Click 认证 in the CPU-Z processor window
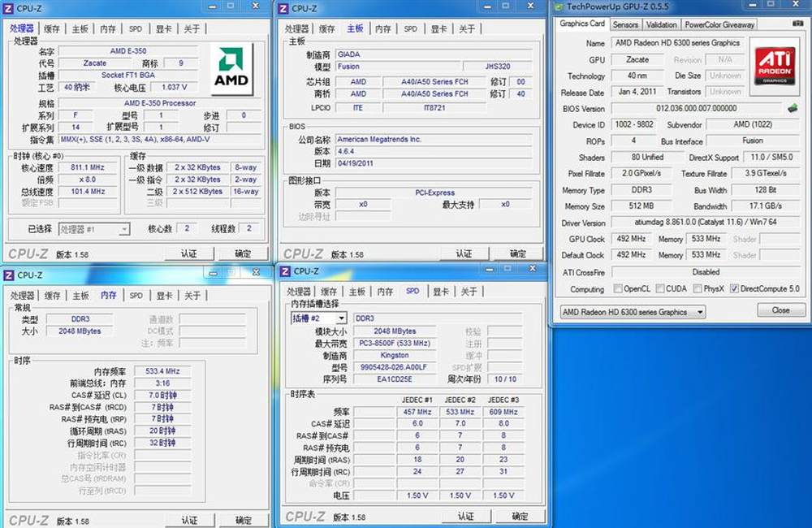812x528 pixels. point(188,254)
